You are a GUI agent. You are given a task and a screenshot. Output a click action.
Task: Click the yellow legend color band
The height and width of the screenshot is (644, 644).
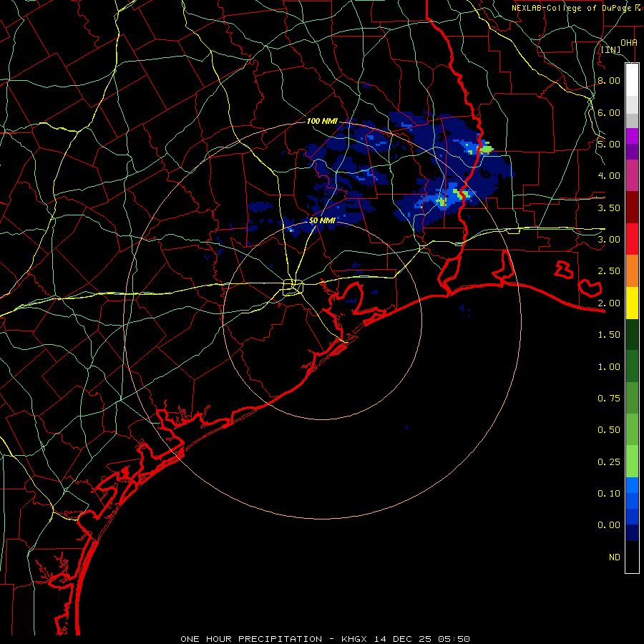tap(632, 303)
